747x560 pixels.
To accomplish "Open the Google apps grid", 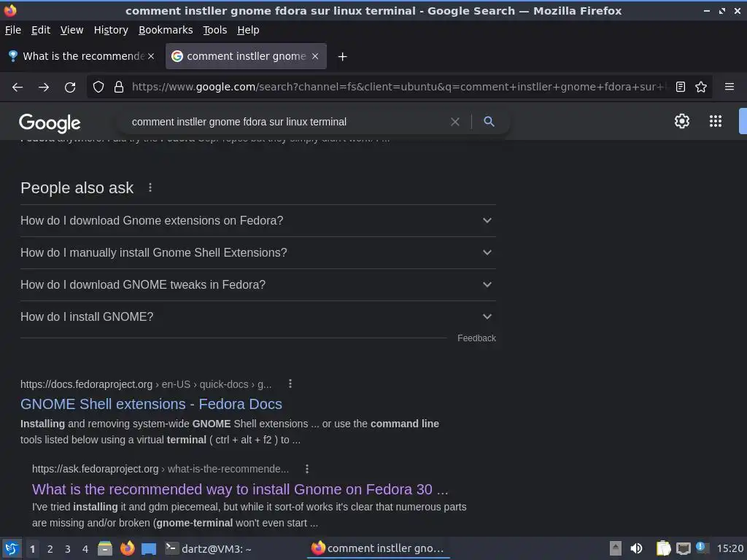I will (x=715, y=121).
